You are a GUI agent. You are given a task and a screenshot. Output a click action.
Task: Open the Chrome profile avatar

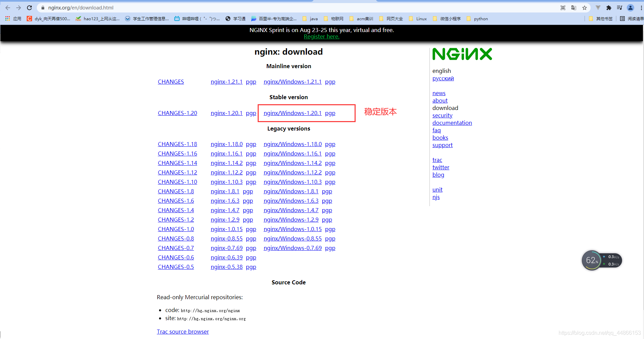point(630,7)
